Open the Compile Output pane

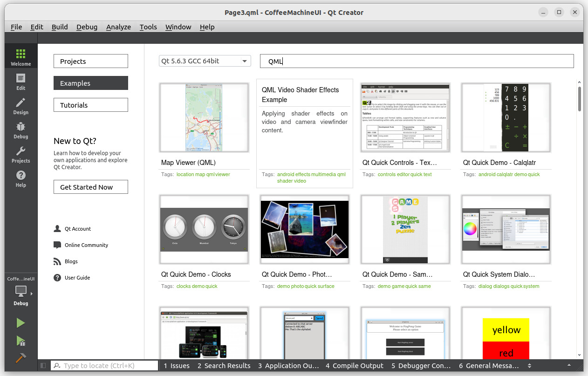(x=355, y=366)
